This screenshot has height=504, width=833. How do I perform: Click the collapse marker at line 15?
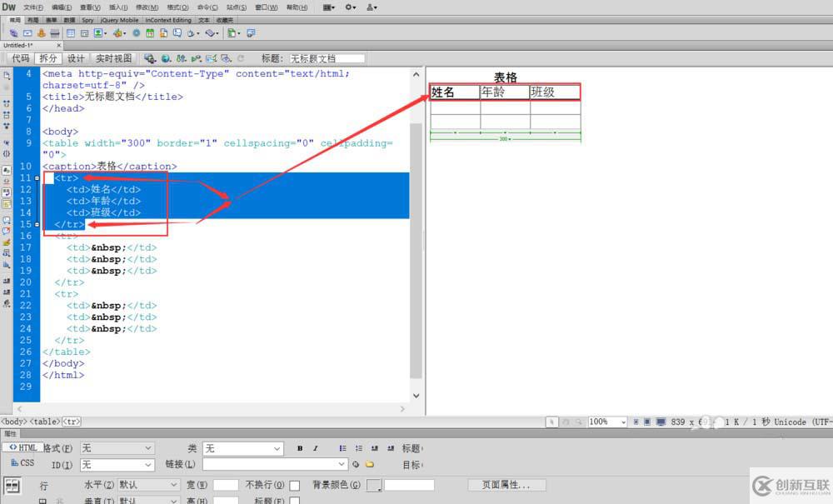(x=37, y=224)
